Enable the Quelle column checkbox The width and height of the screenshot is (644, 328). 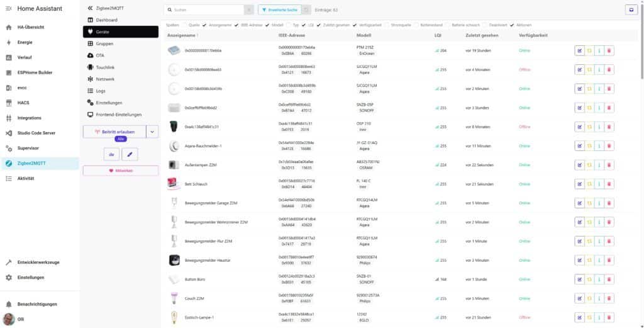pos(184,25)
